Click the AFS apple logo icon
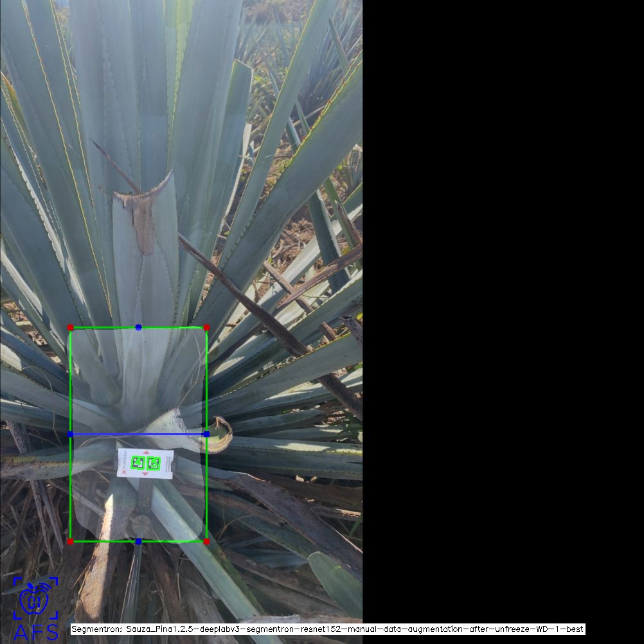Image resolution: width=644 pixels, height=644 pixels. coord(35,598)
